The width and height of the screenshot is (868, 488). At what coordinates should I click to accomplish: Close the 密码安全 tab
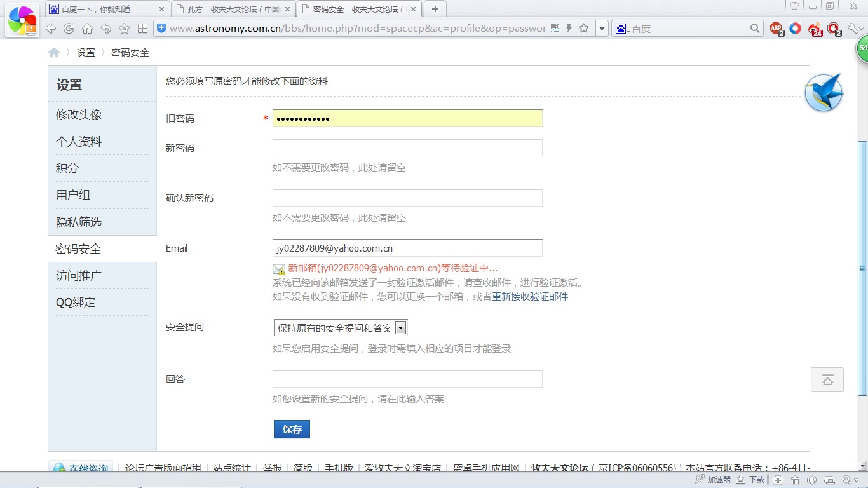click(x=414, y=9)
